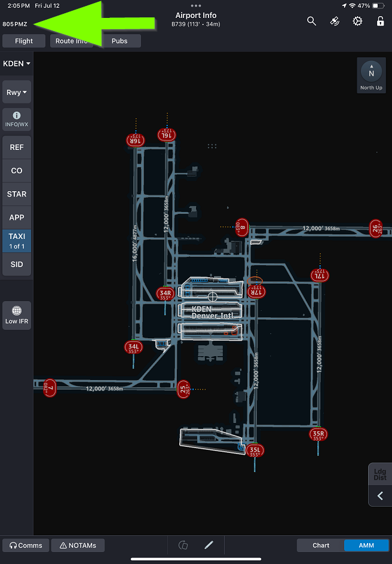Expand the Ldg Dist side panel chevron

tap(380, 496)
